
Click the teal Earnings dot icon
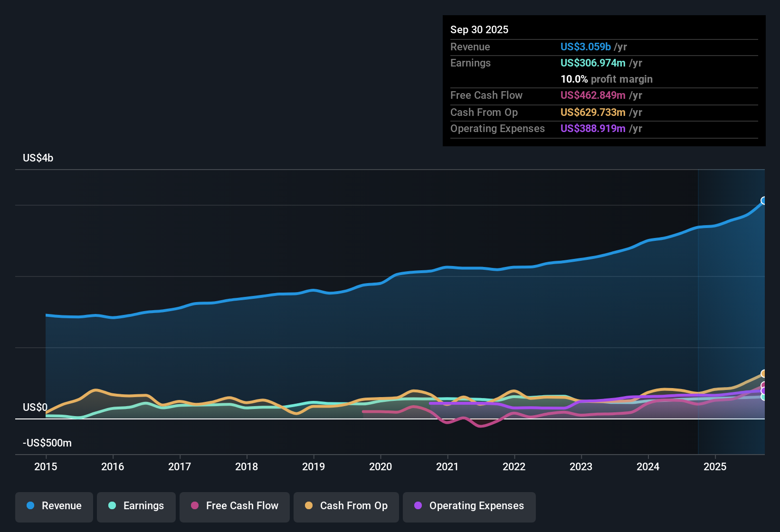112,506
